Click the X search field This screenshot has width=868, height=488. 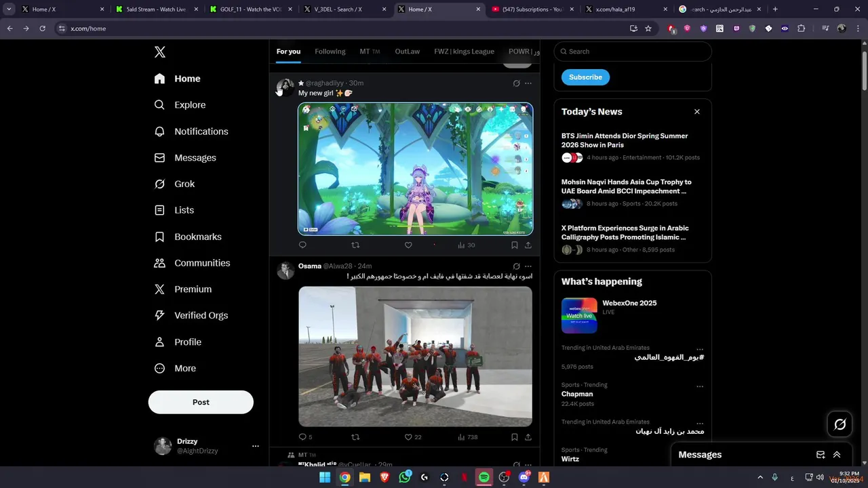(x=633, y=52)
